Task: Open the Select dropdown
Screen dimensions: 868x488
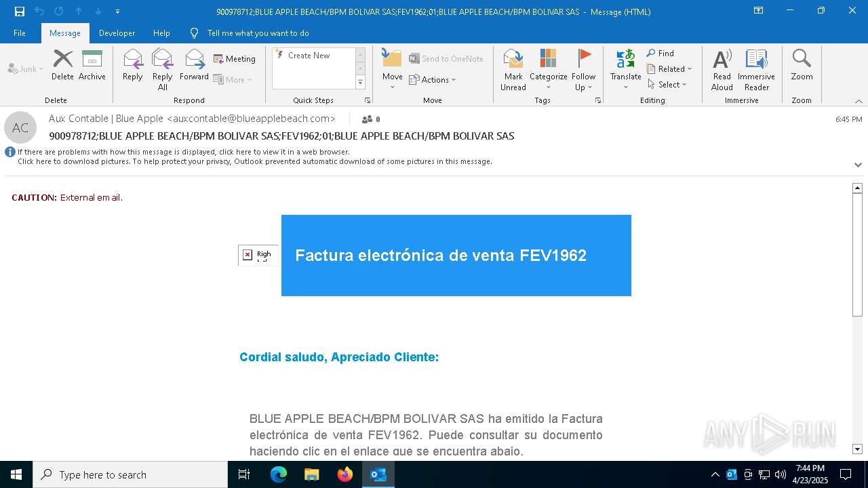Action: coord(667,84)
